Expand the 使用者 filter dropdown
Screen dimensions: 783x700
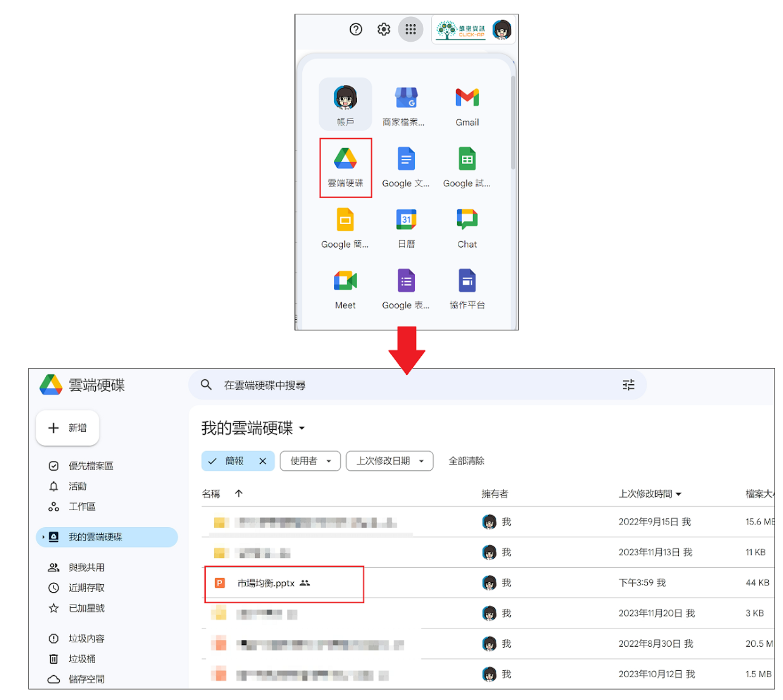tap(310, 461)
